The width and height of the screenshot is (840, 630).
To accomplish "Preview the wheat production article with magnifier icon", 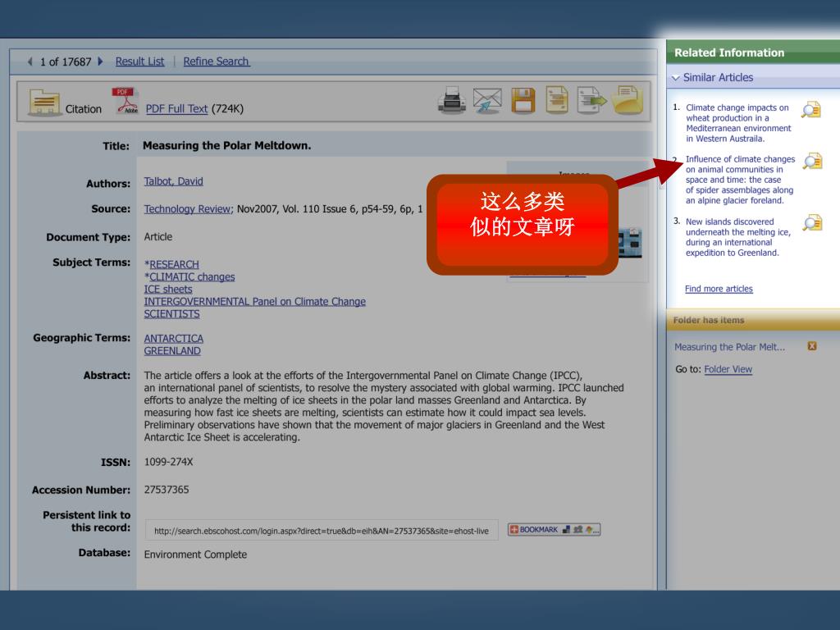I will 811,110.
